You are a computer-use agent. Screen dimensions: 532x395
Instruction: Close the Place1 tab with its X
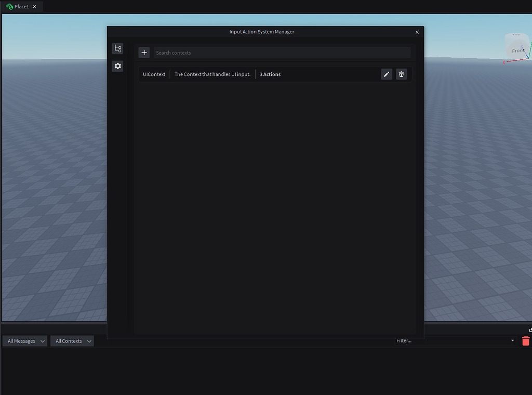pos(34,6)
